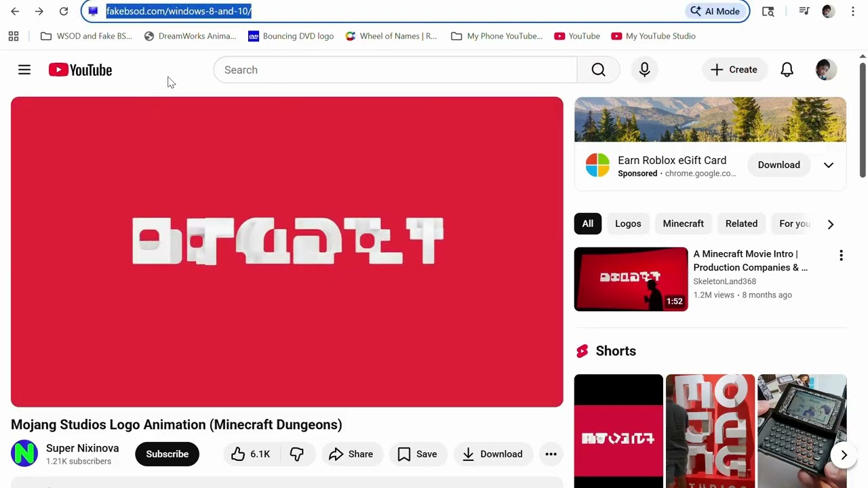The width and height of the screenshot is (868, 488).
Task: Click the browser forward arrow
Action: (39, 12)
